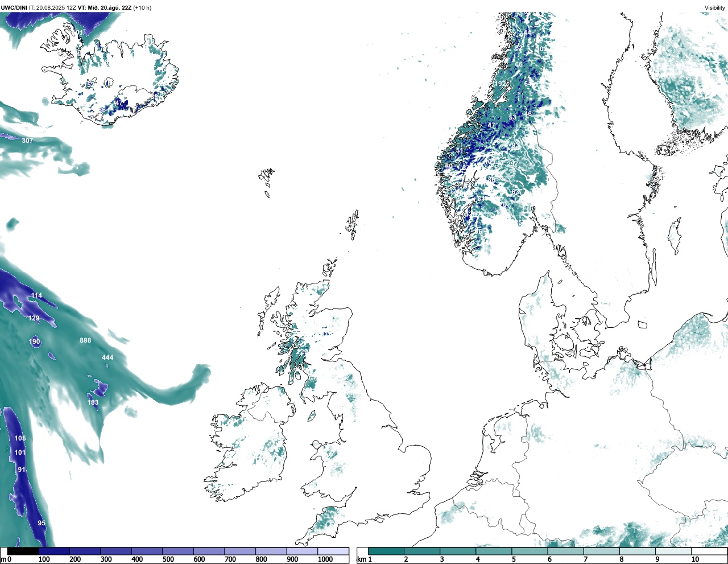Screen dimensions: 728x564
Task: Pick the 6–7 km legend swatch
Action: click(565, 551)
